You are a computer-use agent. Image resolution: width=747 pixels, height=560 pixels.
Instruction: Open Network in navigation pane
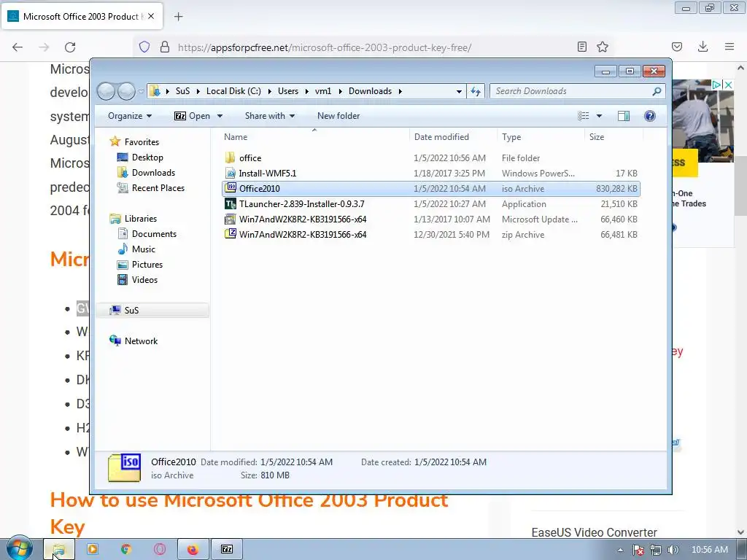[x=141, y=341]
